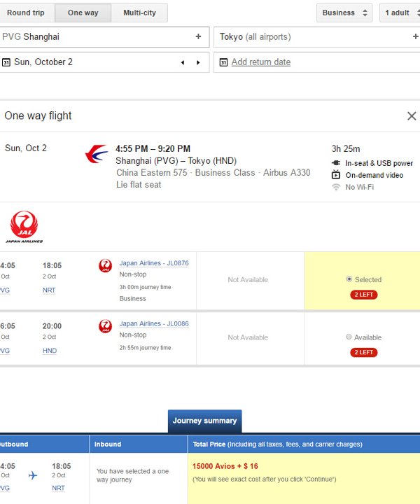This screenshot has width=420, height=504.
Task: Click the Tokyo (all airports) destination field
Action: click(x=316, y=36)
